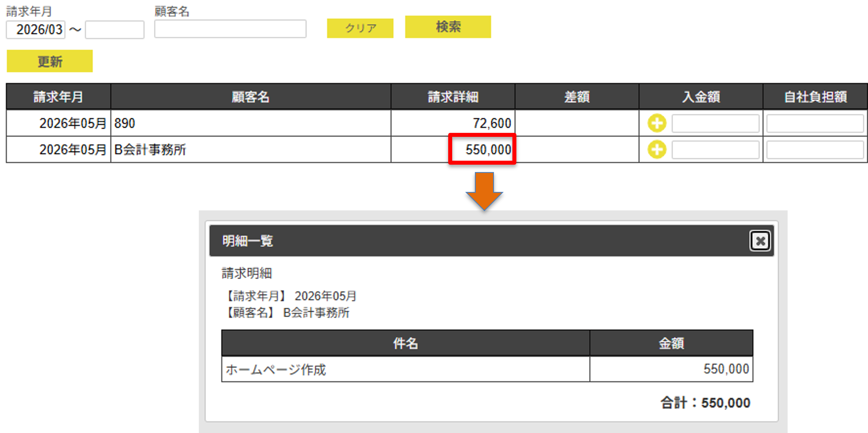
Task: Click the 顧客名 column header in the table
Action: pyautogui.click(x=250, y=97)
